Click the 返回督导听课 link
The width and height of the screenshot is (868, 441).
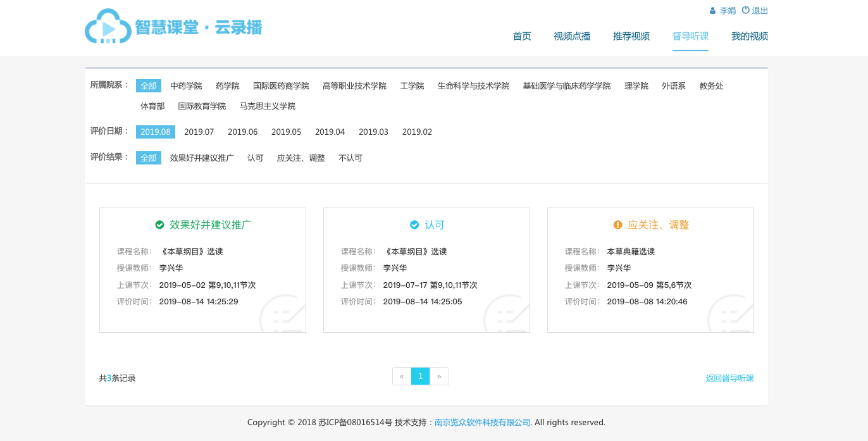click(x=729, y=378)
